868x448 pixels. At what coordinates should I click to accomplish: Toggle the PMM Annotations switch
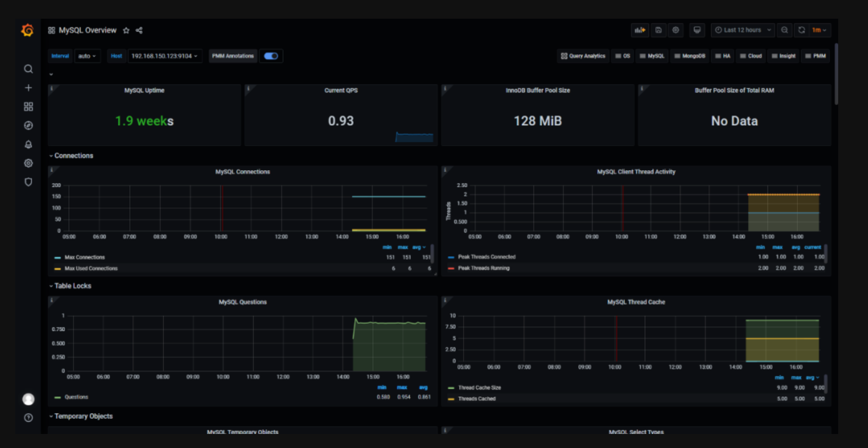tap(271, 56)
